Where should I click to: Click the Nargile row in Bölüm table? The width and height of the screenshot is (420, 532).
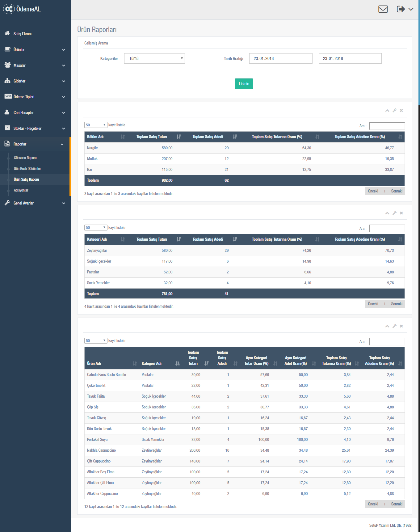tap(245, 148)
